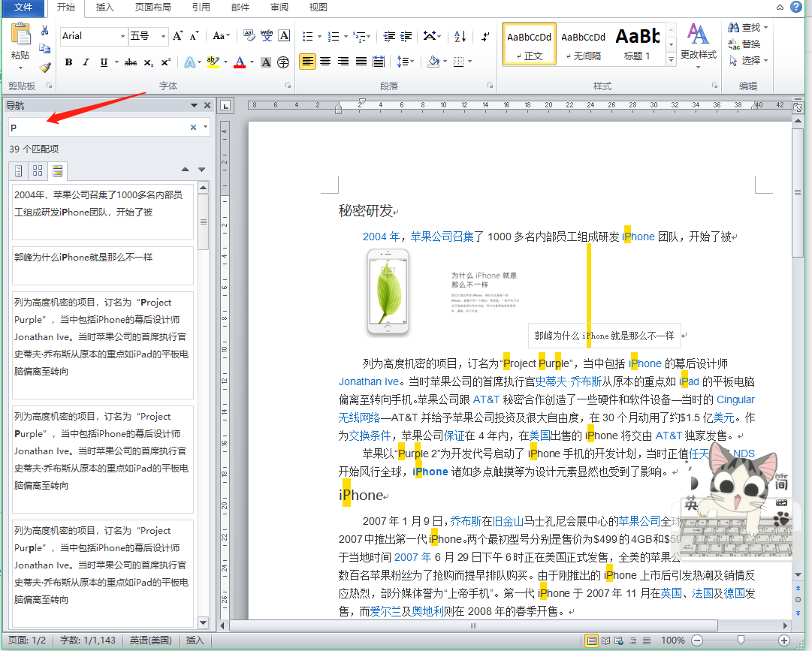
Task: Click the Sort A-Z icon
Action: [x=460, y=36]
